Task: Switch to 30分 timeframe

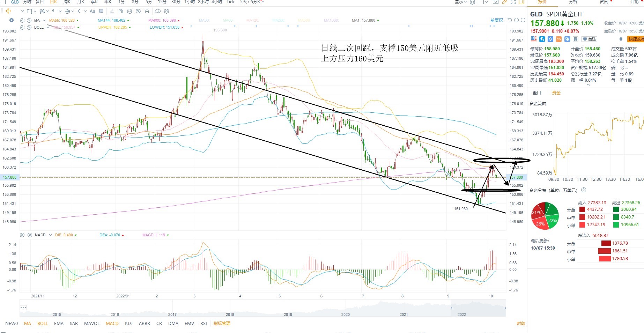Action: coord(176,2)
